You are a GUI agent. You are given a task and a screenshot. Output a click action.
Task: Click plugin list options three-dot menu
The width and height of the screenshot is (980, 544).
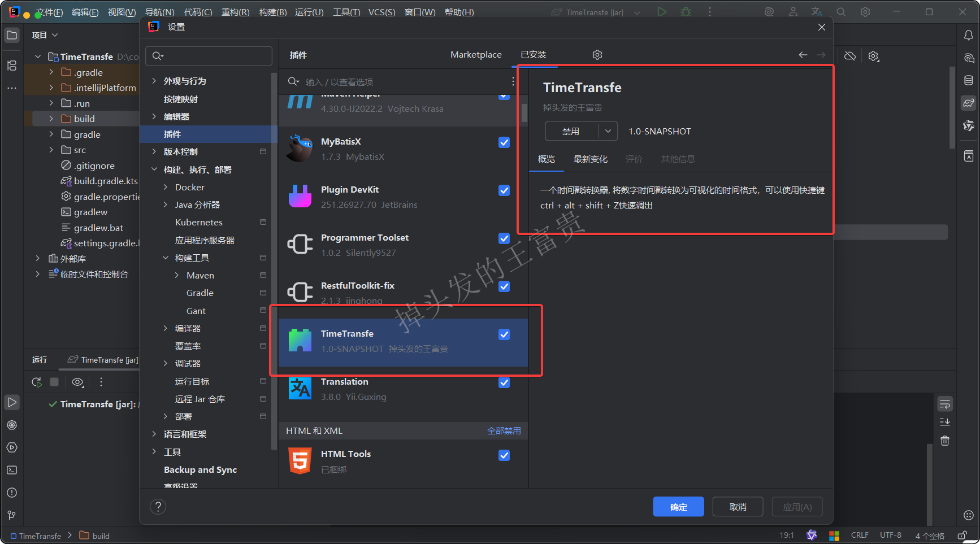[x=513, y=82]
